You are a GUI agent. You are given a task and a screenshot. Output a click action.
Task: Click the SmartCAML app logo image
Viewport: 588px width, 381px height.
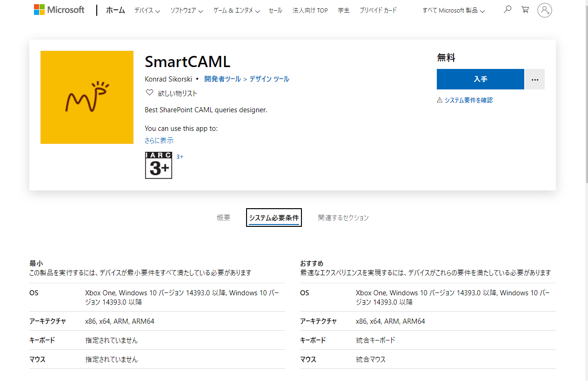pyautogui.click(x=87, y=97)
